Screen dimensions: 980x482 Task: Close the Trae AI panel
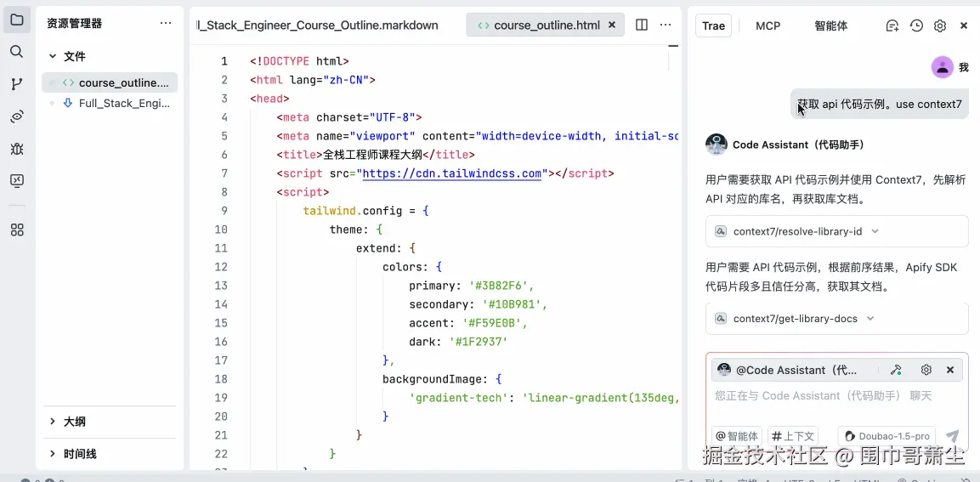(964, 26)
